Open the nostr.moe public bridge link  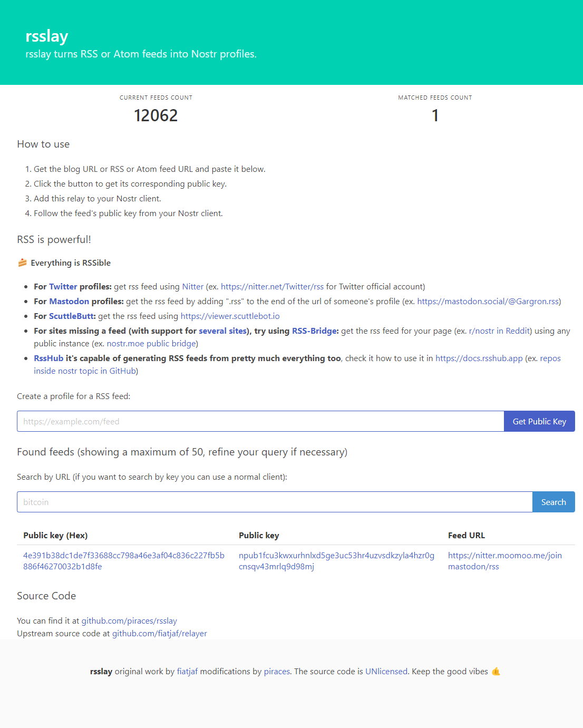[x=151, y=344]
